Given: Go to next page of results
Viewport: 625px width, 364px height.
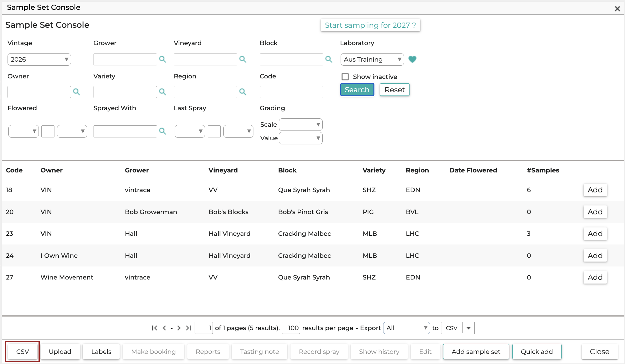Looking at the screenshot, I should point(179,328).
